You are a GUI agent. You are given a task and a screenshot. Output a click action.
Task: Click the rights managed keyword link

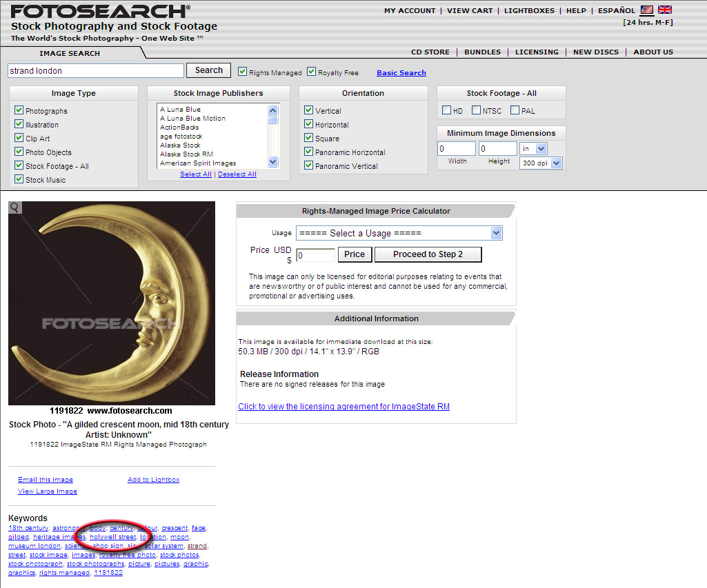(x=64, y=573)
